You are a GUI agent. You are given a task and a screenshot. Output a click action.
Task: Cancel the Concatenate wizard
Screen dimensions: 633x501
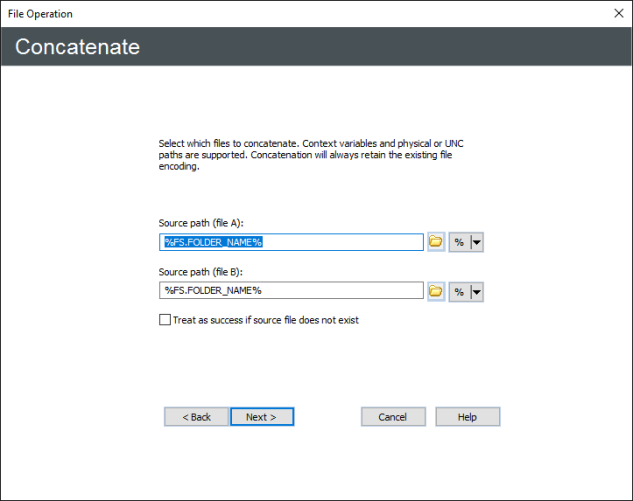tap(392, 417)
